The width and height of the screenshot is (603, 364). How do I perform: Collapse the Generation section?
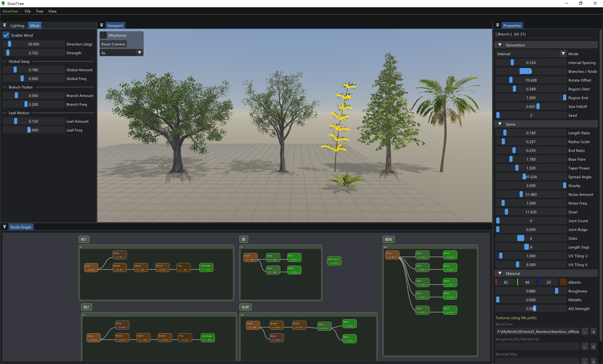(500, 45)
